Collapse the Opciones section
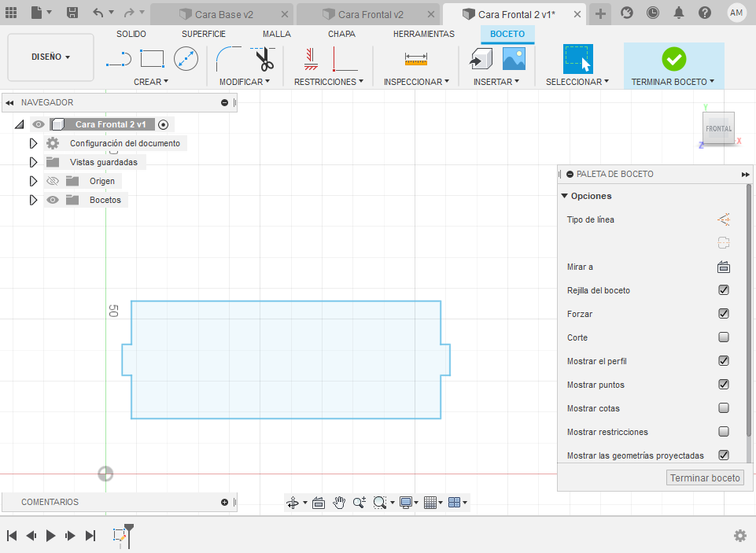756x553 pixels. coord(564,196)
